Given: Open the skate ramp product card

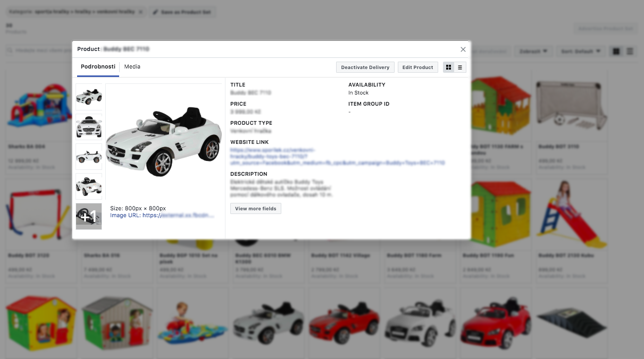Looking at the screenshot, I should [571, 323].
